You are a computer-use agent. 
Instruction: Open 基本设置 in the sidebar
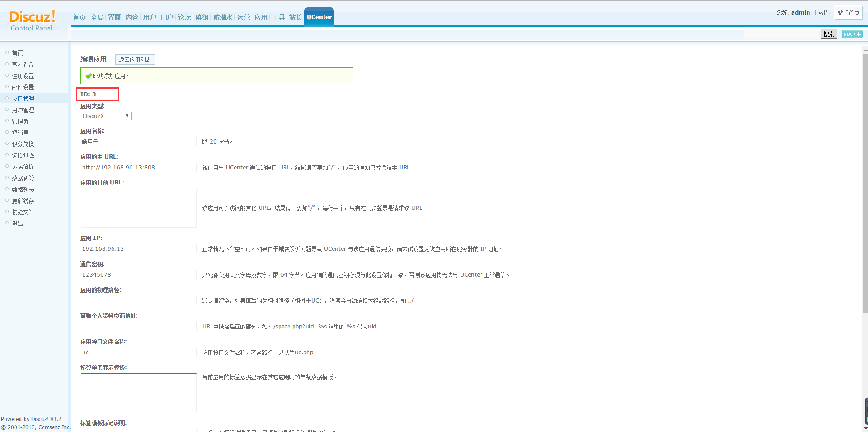coord(23,65)
